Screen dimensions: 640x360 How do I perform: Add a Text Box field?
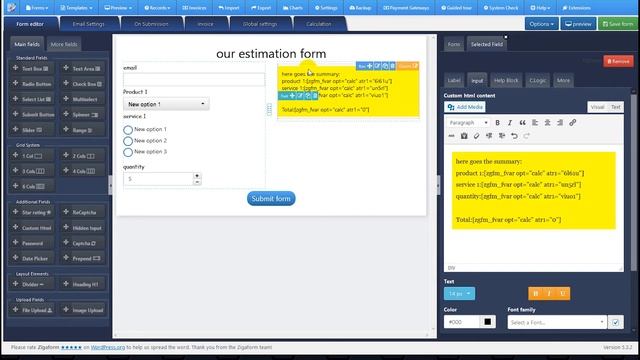coord(32,69)
